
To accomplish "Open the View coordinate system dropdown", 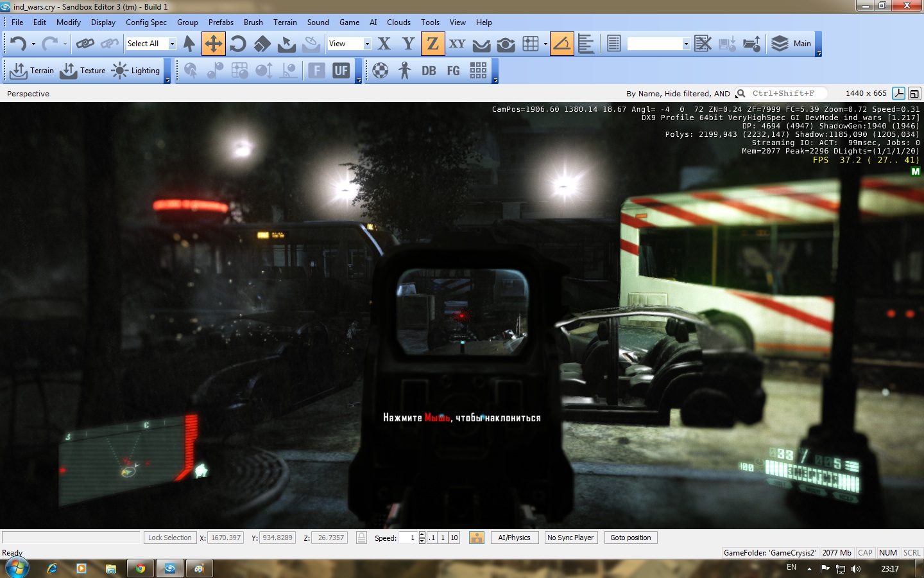I will 367,44.
